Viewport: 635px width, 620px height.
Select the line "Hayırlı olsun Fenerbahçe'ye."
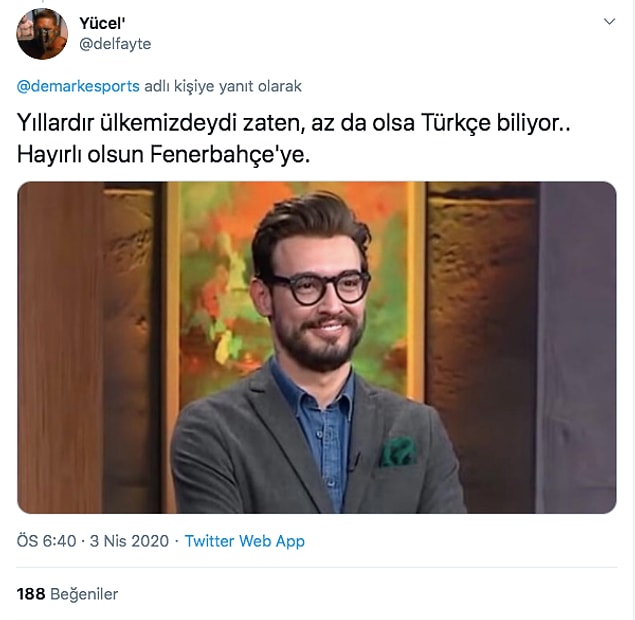163,154
